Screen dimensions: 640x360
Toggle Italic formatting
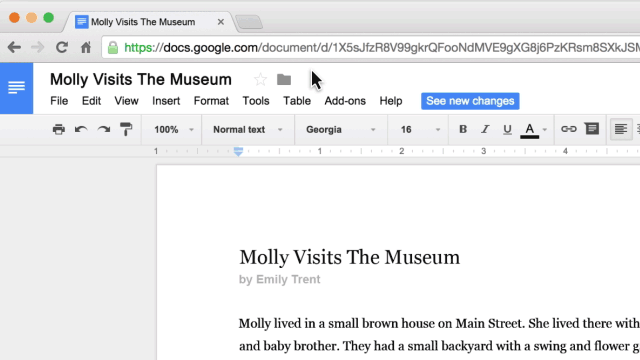(x=485, y=129)
